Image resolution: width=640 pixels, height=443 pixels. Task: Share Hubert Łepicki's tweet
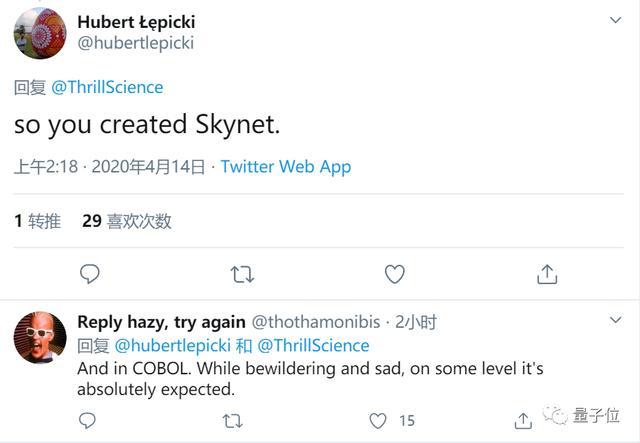click(547, 273)
